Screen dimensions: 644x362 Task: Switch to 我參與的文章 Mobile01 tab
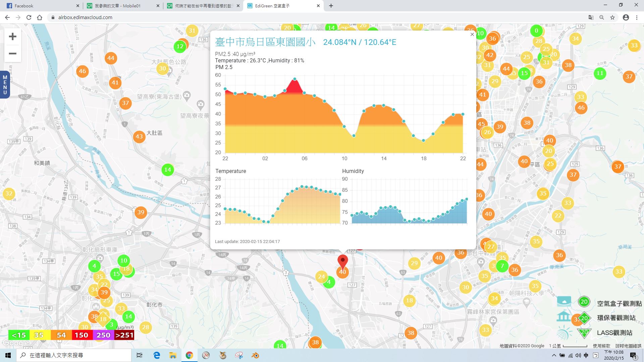117,6
